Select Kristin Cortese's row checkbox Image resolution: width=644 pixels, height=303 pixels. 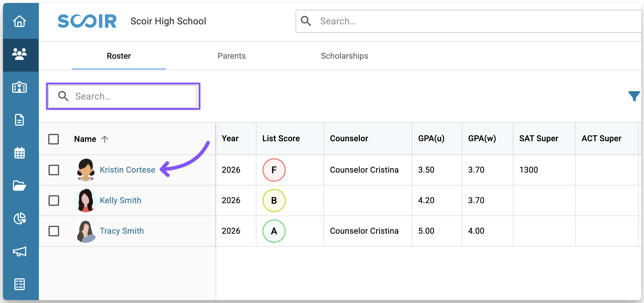54,170
